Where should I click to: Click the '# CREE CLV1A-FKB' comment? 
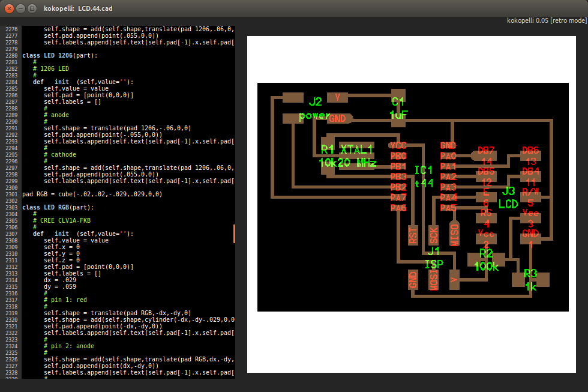pyautogui.click(x=61, y=220)
